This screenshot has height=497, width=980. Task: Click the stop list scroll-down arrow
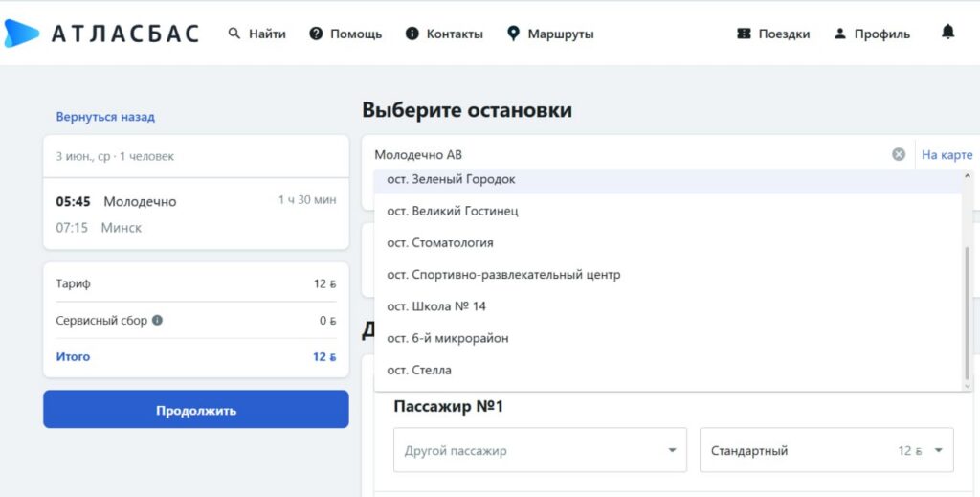tap(968, 386)
